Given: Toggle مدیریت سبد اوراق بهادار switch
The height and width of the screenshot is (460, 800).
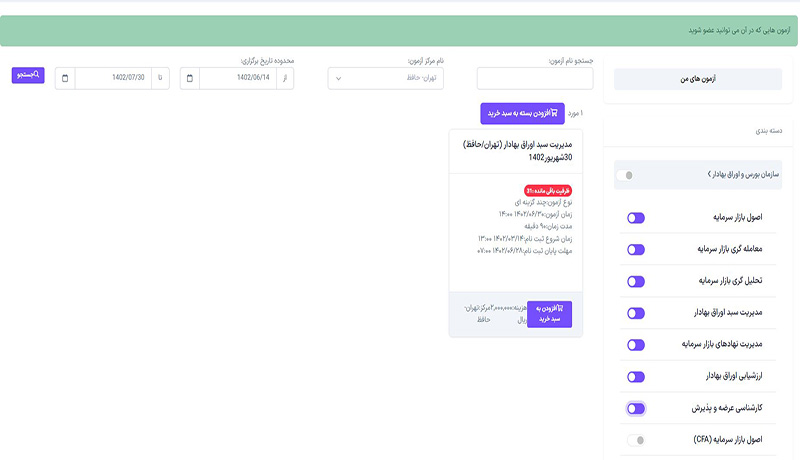Looking at the screenshot, I should click(x=636, y=313).
